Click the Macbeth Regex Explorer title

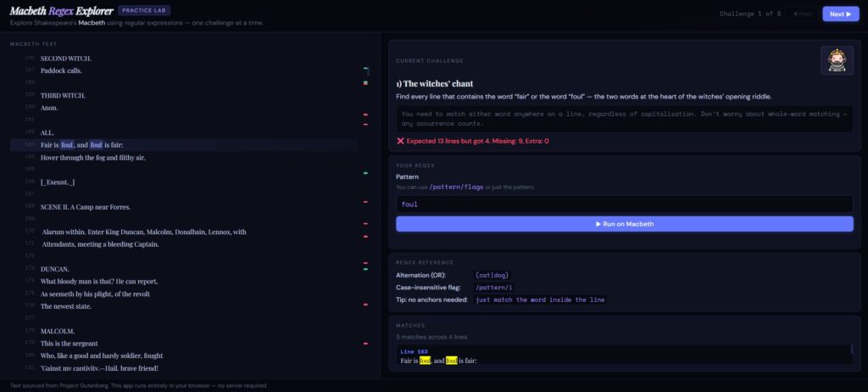61,10
